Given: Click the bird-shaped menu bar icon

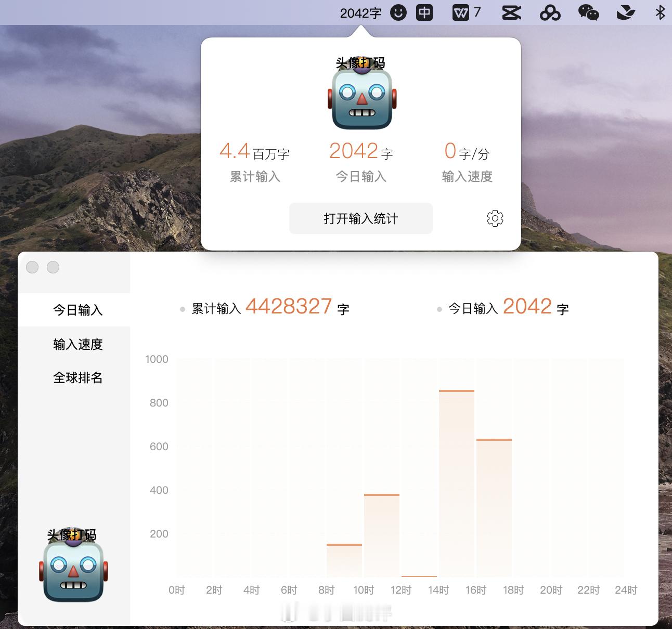Looking at the screenshot, I should (626, 12).
